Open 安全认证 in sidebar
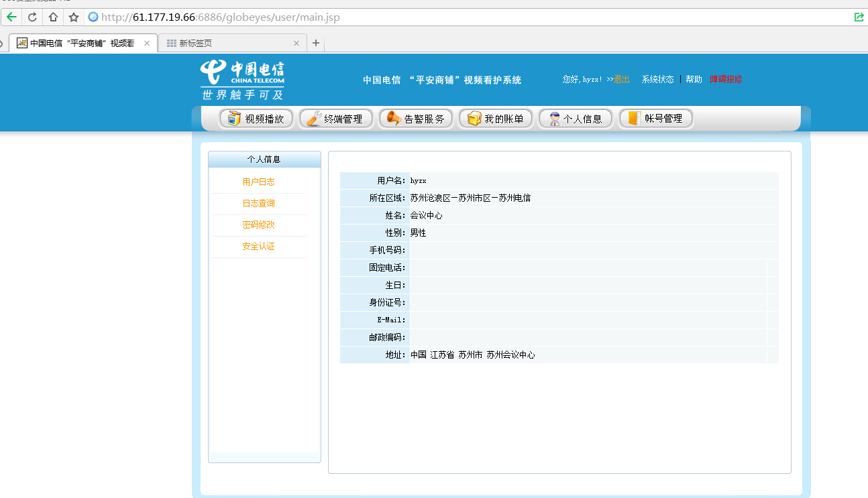This screenshot has height=498, width=868. tap(258, 247)
